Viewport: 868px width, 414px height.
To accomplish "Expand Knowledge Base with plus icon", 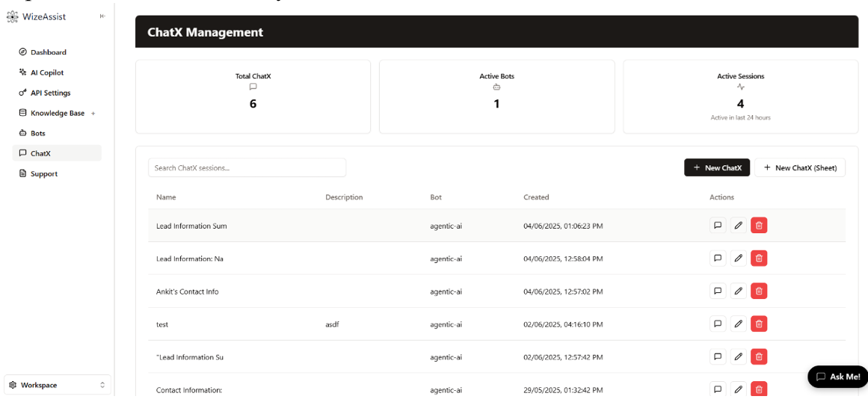I will [x=93, y=114].
